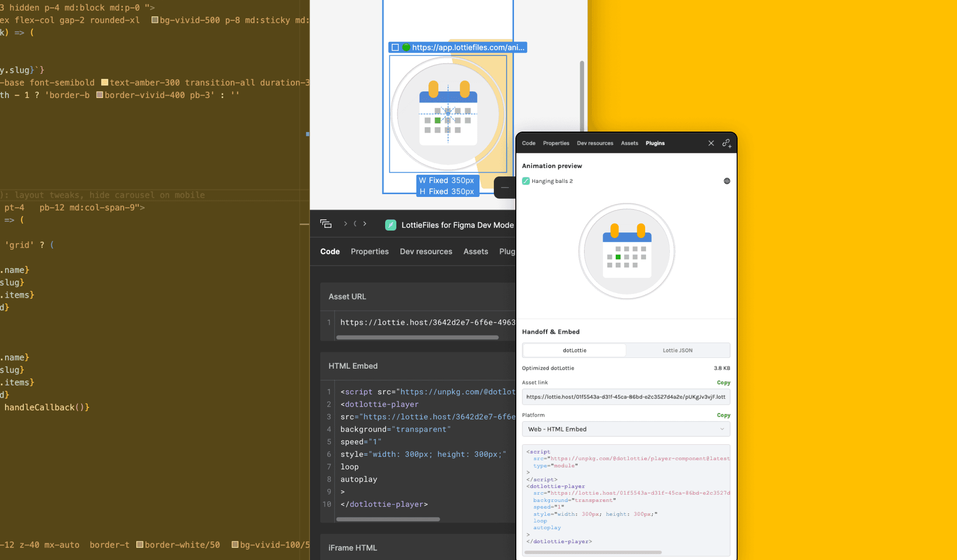Click the border-vivid-400 color swatch in code
The height and width of the screenshot is (560, 957).
[x=99, y=95]
